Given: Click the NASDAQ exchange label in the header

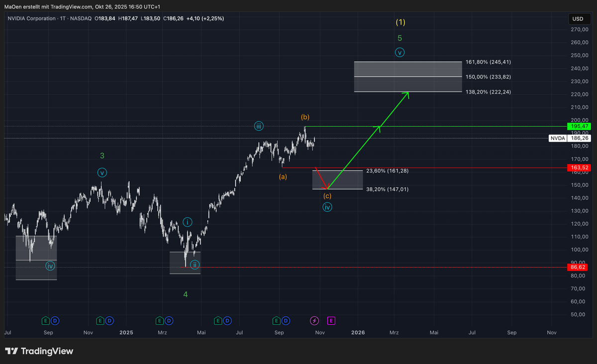Looking at the screenshot, I should click(x=81, y=18).
